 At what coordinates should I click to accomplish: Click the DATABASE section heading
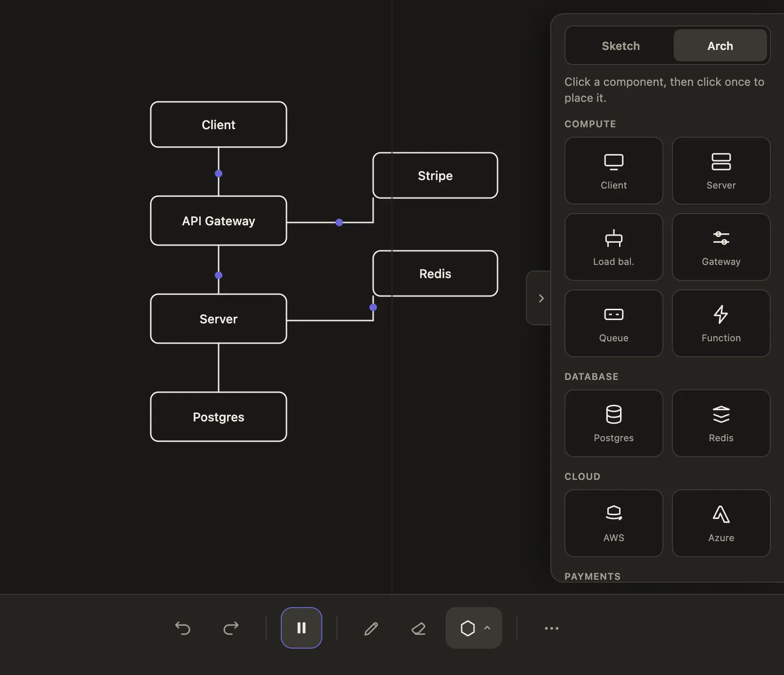(591, 376)
